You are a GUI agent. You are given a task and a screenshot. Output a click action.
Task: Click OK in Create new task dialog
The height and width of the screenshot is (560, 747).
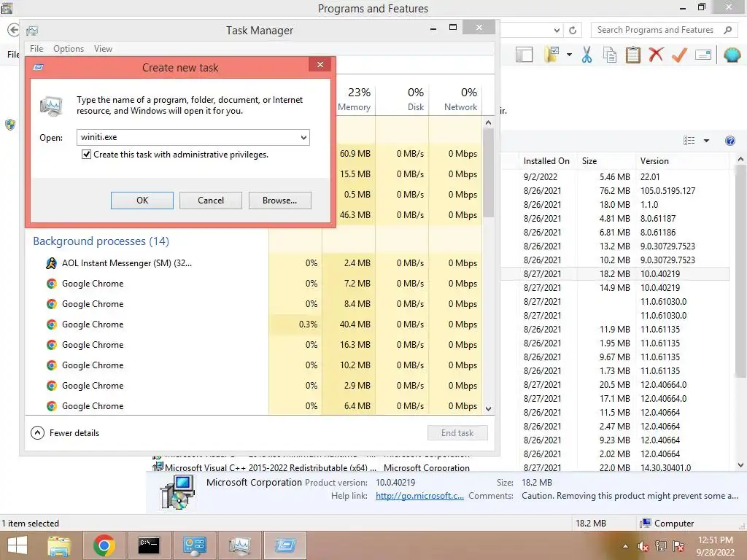click(142, 201)
